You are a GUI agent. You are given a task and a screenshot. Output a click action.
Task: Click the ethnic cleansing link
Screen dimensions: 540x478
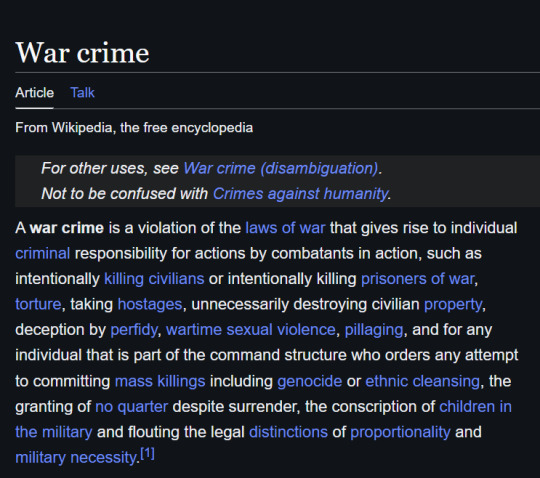[423, 381]
